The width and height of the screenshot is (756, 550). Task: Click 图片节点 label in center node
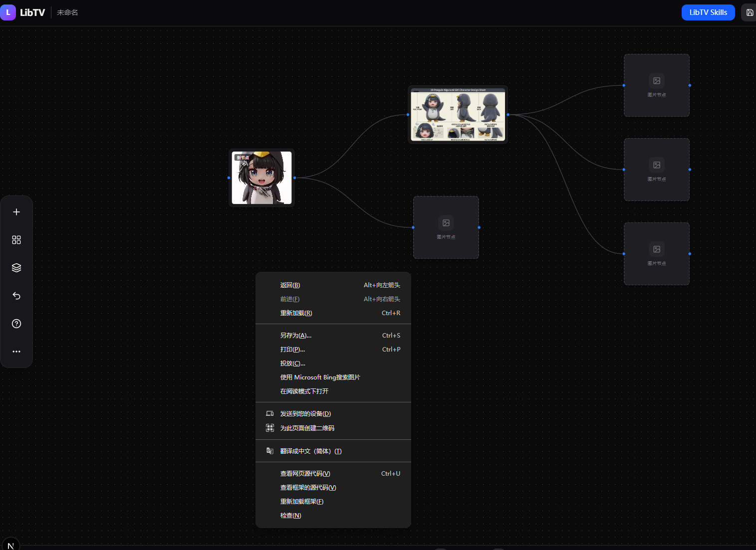446,237
